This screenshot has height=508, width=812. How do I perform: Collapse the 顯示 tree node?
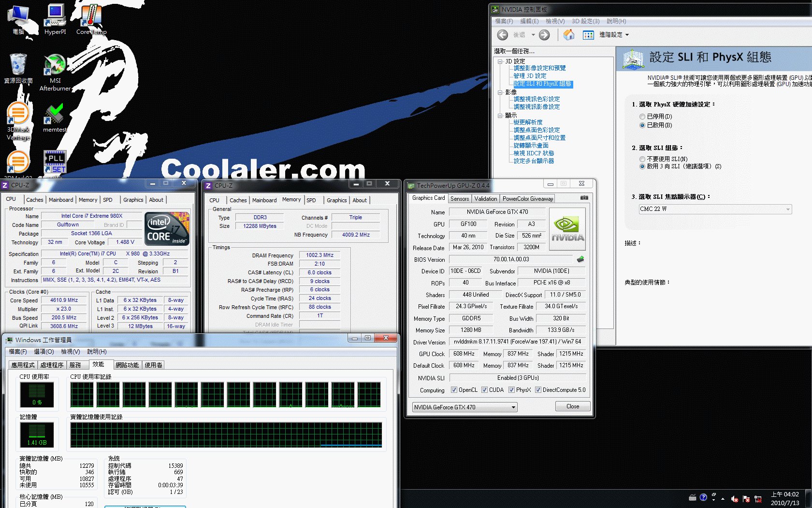pyautogui.click(x=500, y=116)
